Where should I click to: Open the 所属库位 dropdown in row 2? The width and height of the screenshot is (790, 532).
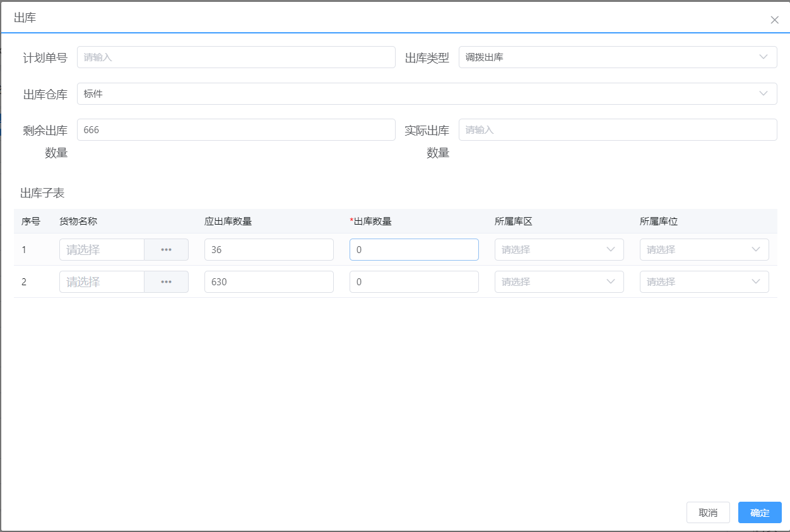(x=704, y=282)
